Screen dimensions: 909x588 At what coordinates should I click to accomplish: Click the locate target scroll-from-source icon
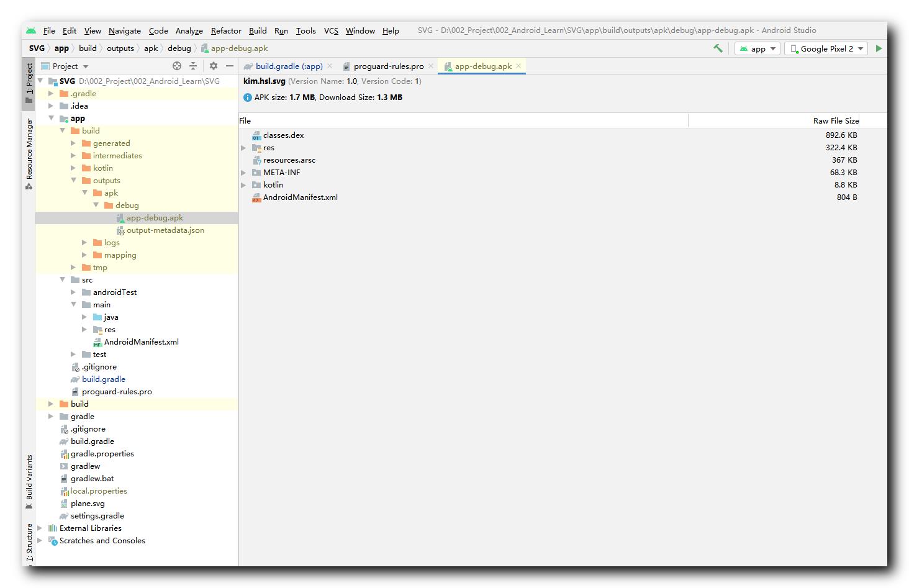click(x=177, y=66)
